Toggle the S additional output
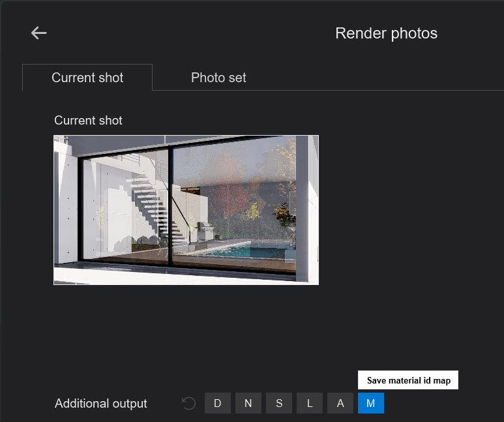Viewport: 504px width, 422px height. (x=279, y=404)
